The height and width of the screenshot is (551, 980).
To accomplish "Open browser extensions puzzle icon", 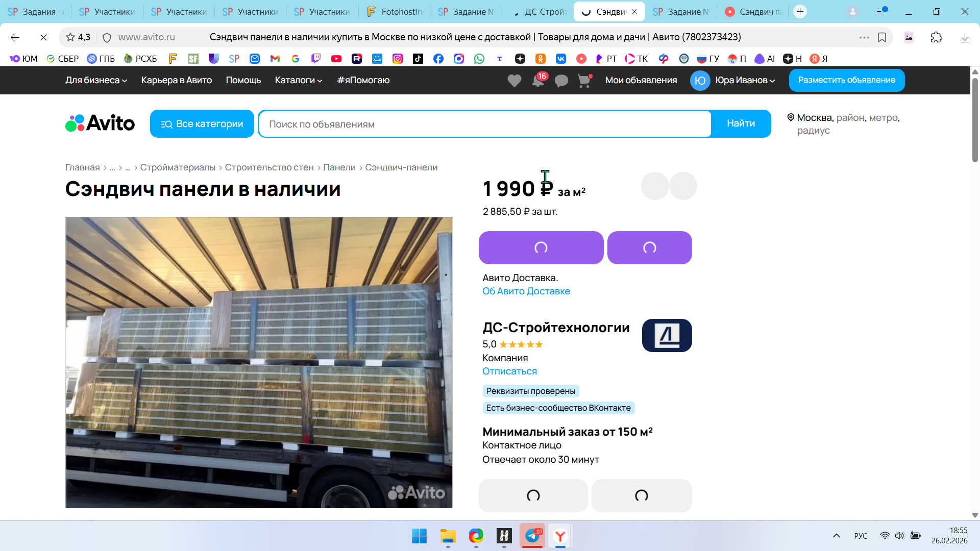I will point(937,37).
